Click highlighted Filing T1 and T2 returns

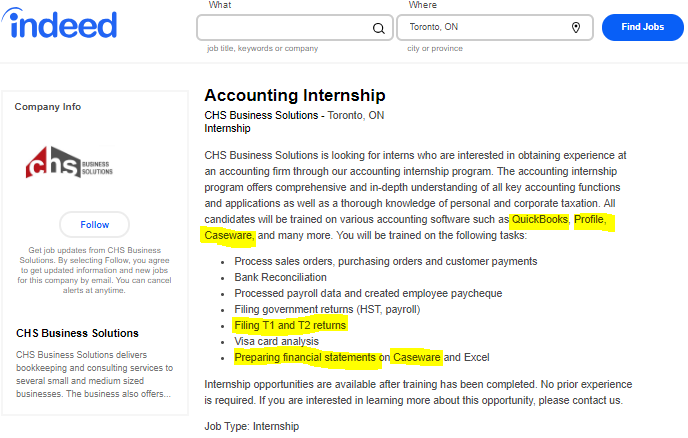[x=290, y=326]
